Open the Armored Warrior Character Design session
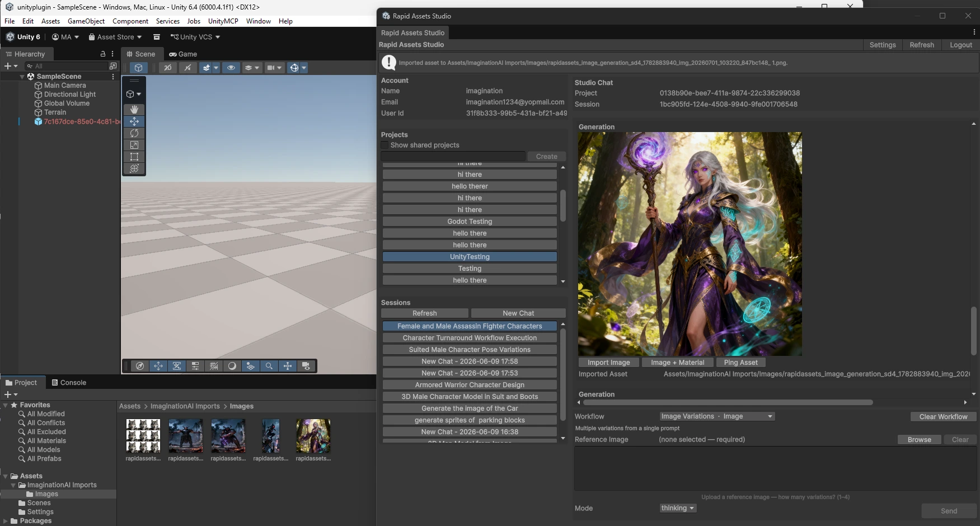980x526 pixels. click(470, 385)
